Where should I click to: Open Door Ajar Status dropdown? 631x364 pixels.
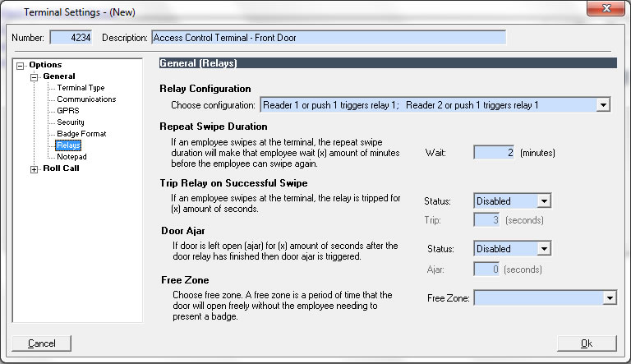pyautogui.click(x=542, y=249)
